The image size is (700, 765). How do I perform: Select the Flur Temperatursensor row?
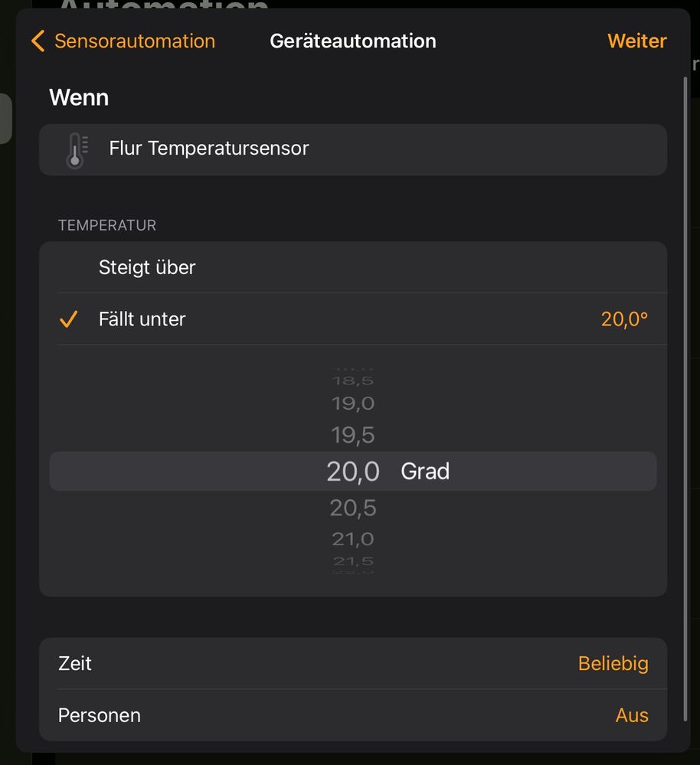[x=352, y=149]
